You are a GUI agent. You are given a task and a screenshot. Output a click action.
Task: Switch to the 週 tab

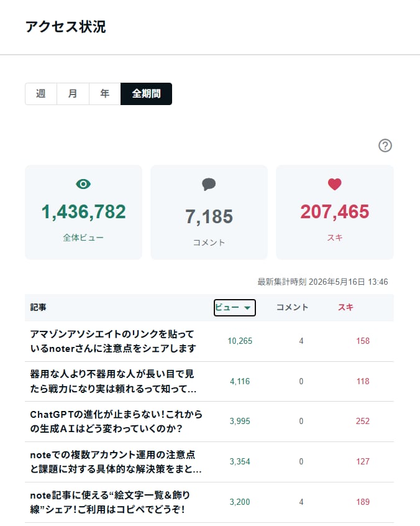(x=41, y=94)
